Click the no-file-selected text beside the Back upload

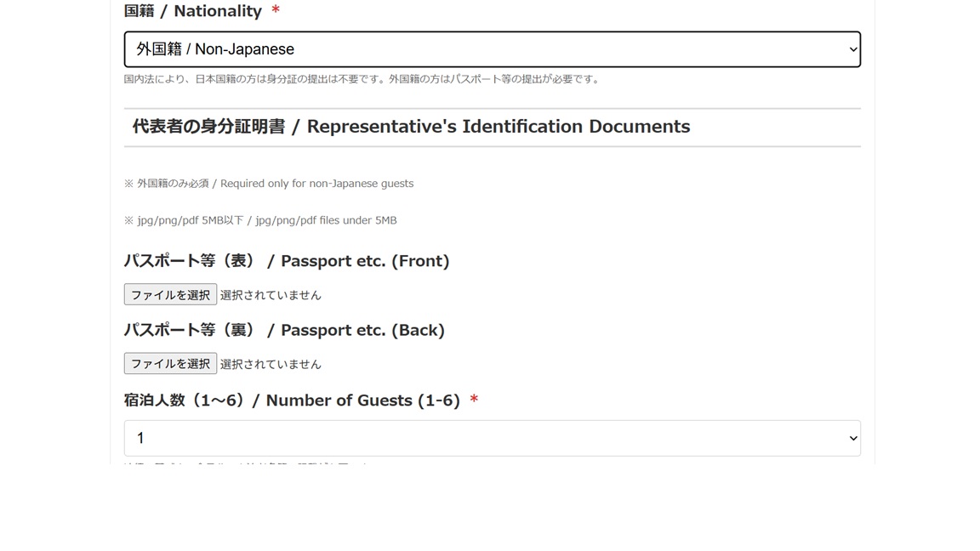coord(271,364)
